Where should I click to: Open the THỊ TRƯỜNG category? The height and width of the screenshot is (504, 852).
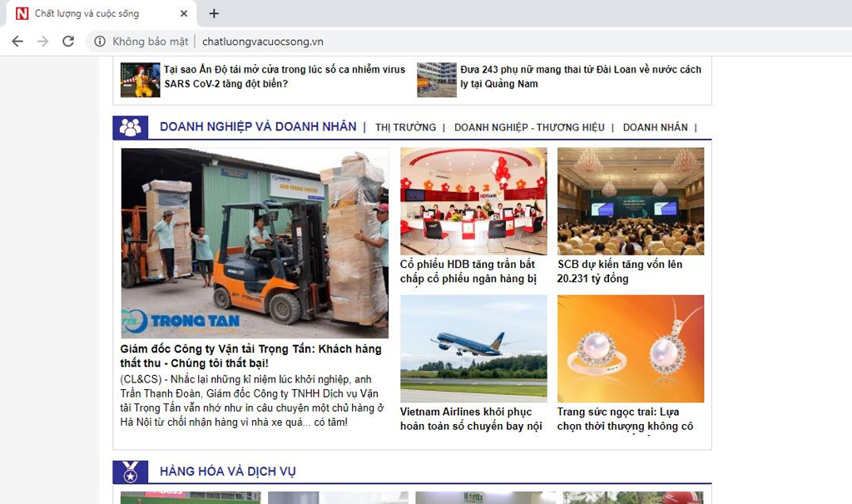tap(407, 127)
